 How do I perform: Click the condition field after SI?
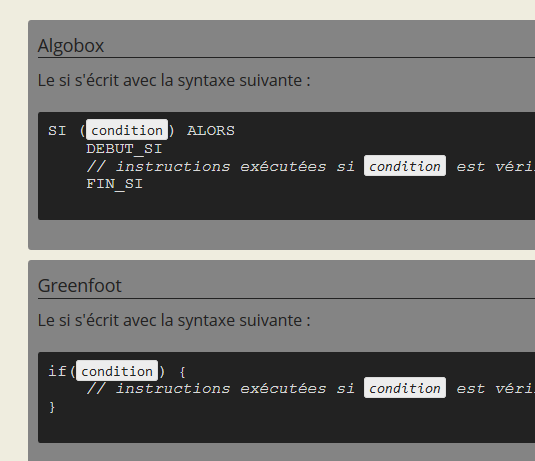pos(127,130)
